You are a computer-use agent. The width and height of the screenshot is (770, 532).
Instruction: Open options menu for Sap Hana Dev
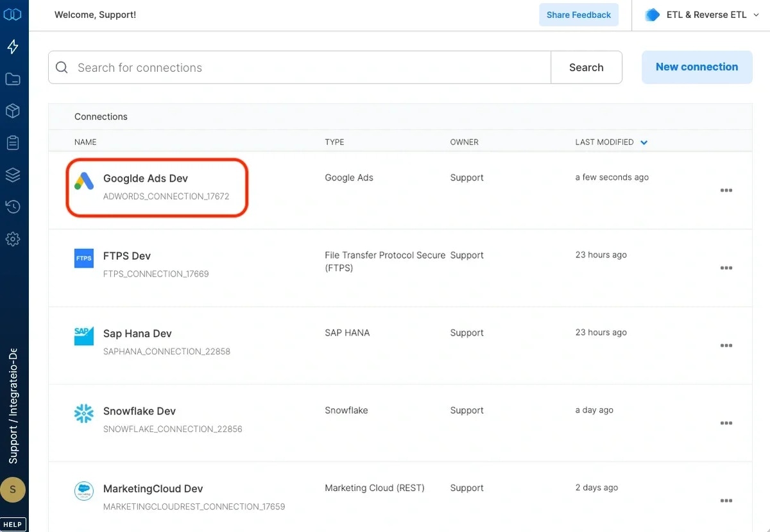(726, 345)
